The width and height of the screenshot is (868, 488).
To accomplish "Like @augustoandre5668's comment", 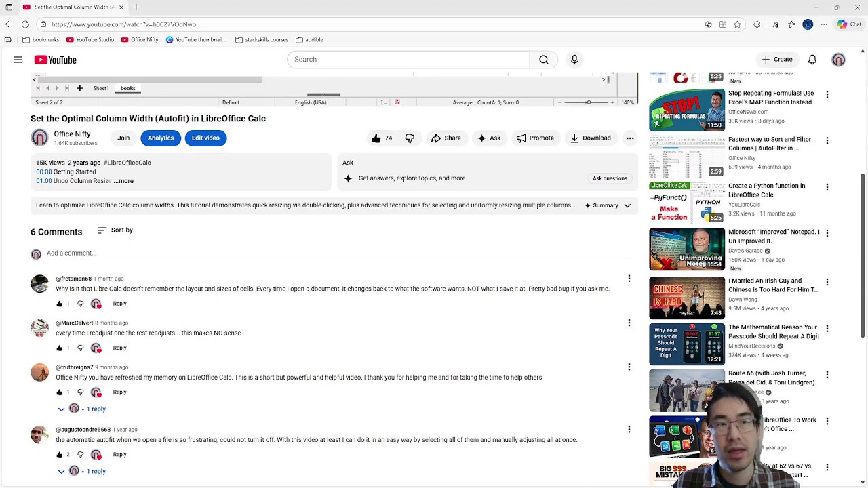I will click(x=60, y=454).
